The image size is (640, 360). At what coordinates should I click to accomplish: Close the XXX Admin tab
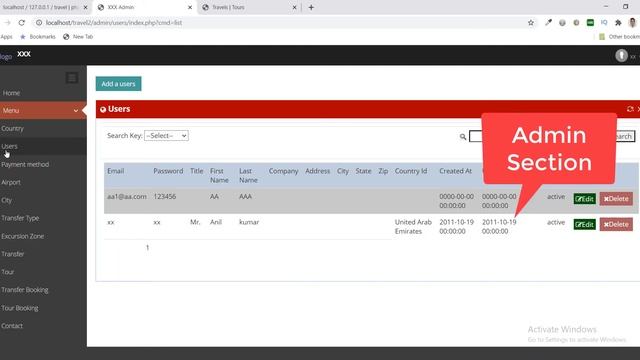[190, 7]
